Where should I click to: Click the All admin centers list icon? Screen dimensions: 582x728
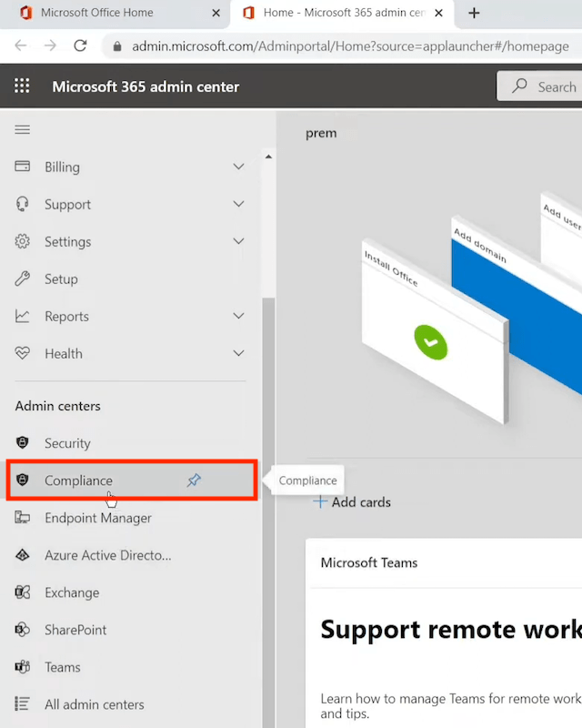click(22, 703)
